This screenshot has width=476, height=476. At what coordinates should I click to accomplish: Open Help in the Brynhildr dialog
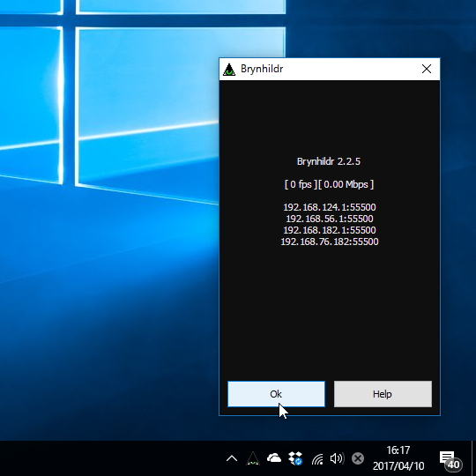383,394
